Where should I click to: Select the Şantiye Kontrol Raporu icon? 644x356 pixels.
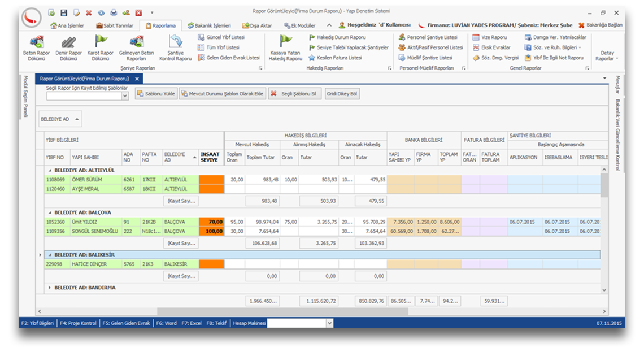[x=175, y=46]
